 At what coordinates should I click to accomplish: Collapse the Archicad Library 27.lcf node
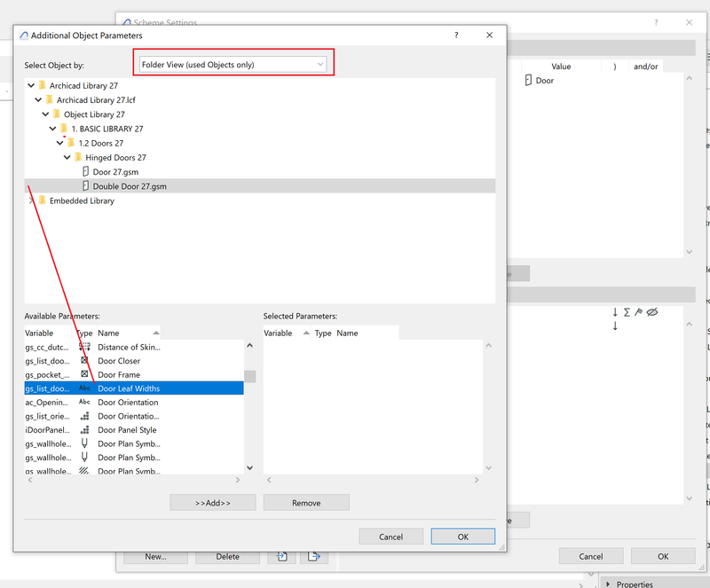point(38,99)
